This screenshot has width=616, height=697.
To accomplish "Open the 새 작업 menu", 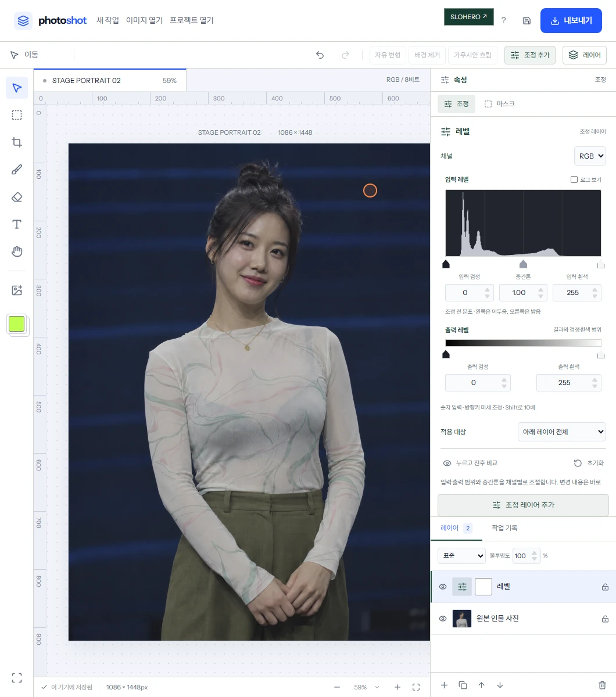I will [x=108, y=20].
